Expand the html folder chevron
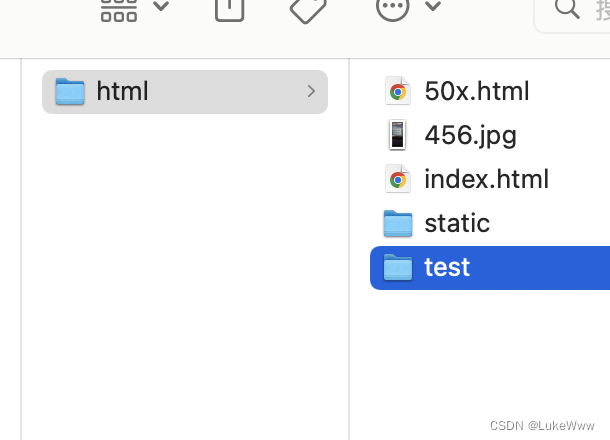Screen dimensions: 610x440 311,91
